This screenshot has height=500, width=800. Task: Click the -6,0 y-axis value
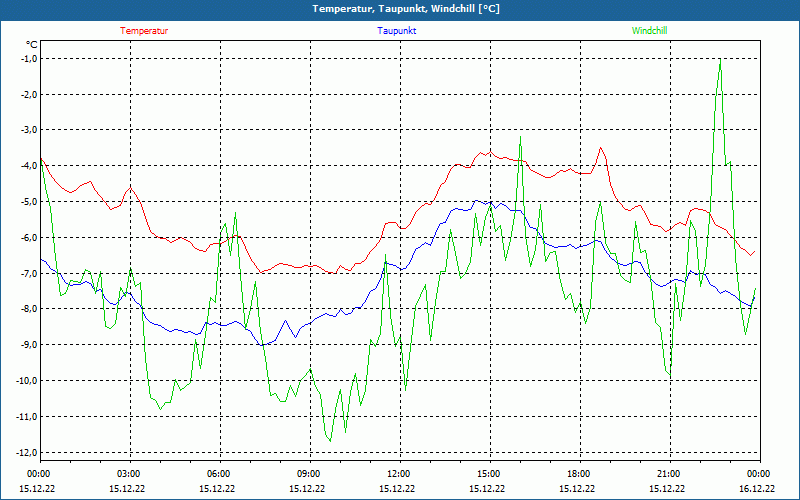pos(28,238)
